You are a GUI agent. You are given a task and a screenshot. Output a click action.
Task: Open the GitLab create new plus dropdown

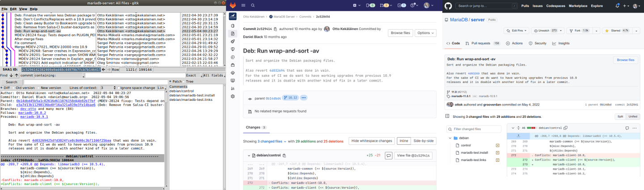click(356, 5)
